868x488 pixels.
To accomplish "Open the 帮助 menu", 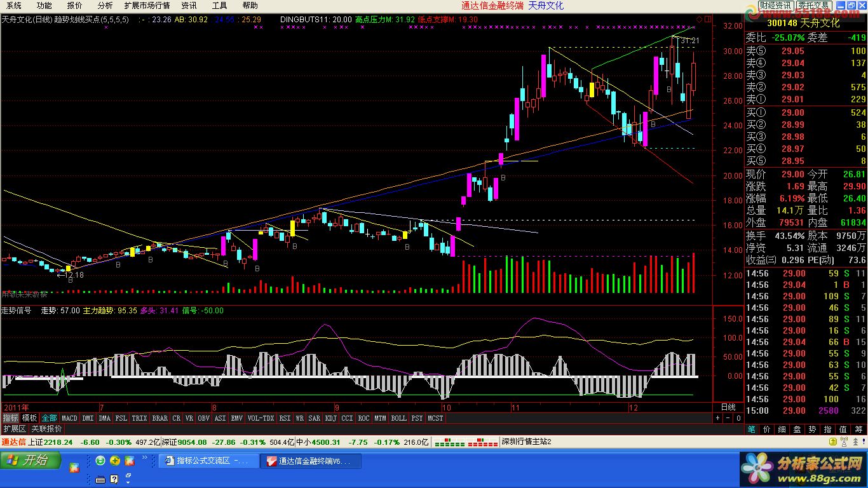I will [250, 6].
